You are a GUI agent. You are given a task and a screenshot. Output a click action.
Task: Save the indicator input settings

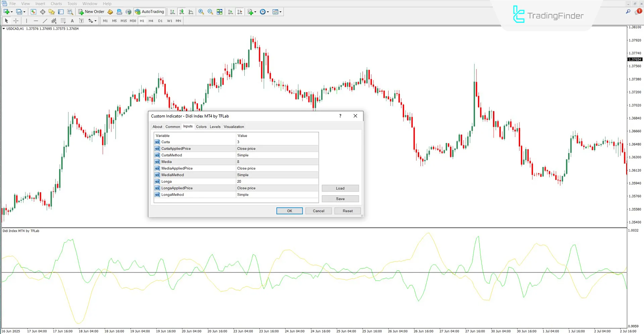point(340,199)
